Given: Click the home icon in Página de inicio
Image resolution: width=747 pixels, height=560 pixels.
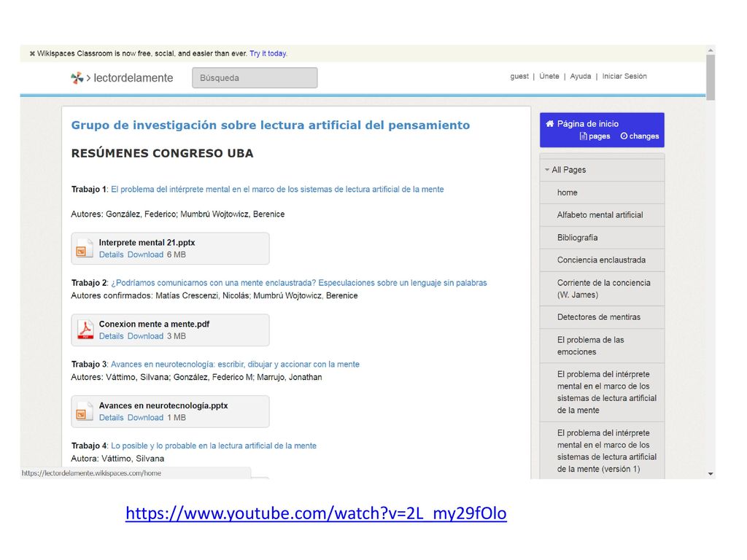Looking at the screenshot, I should point(550,124).
